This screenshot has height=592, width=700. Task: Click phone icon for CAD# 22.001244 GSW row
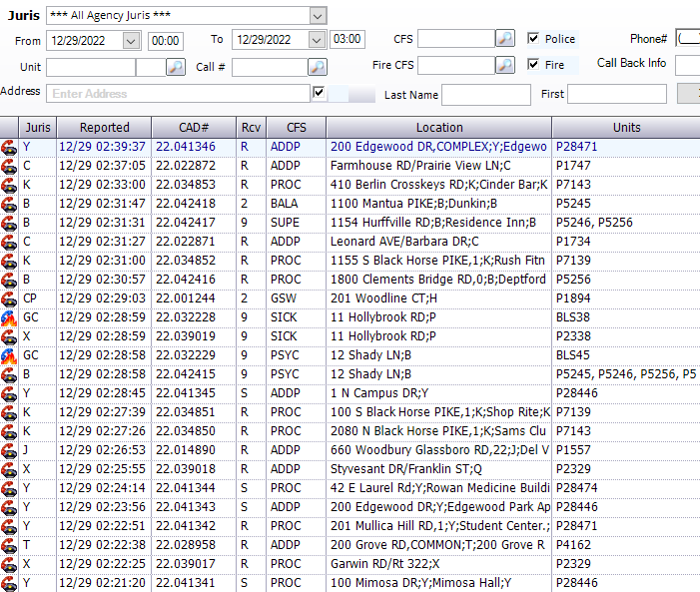tap(9, 299)
